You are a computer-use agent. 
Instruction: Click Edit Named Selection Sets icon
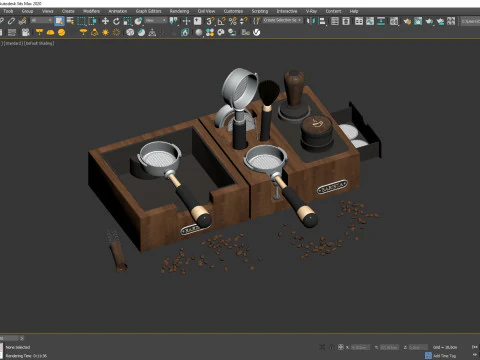[x=256, y=21]
